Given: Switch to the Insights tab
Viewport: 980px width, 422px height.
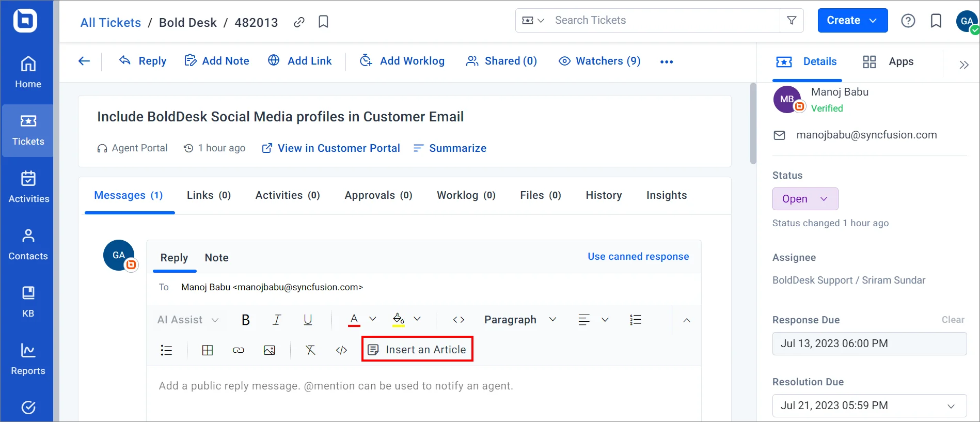Looking at the screenshot, I should click(x=667, y=196).
